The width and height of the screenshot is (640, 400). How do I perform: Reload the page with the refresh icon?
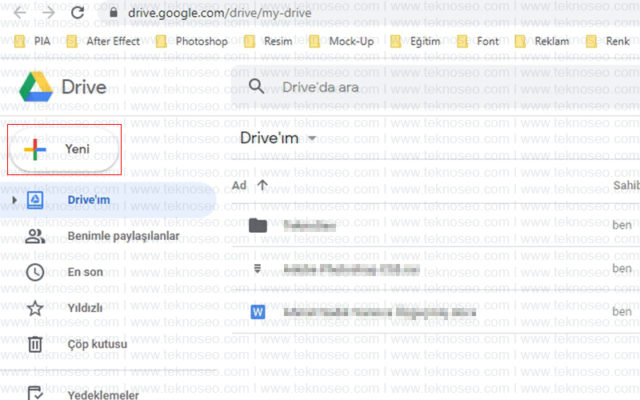(x=78, y=13)
